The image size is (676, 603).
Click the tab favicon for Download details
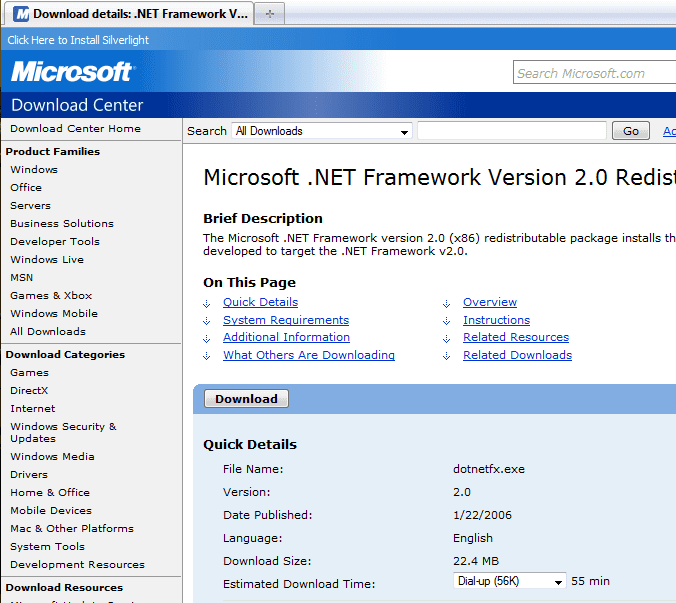(21, 14)
